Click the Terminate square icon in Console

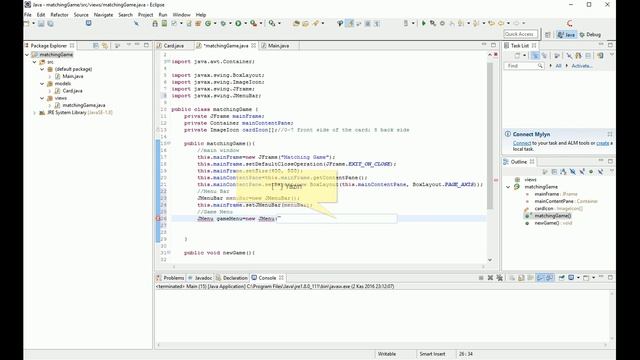point(481,278)
